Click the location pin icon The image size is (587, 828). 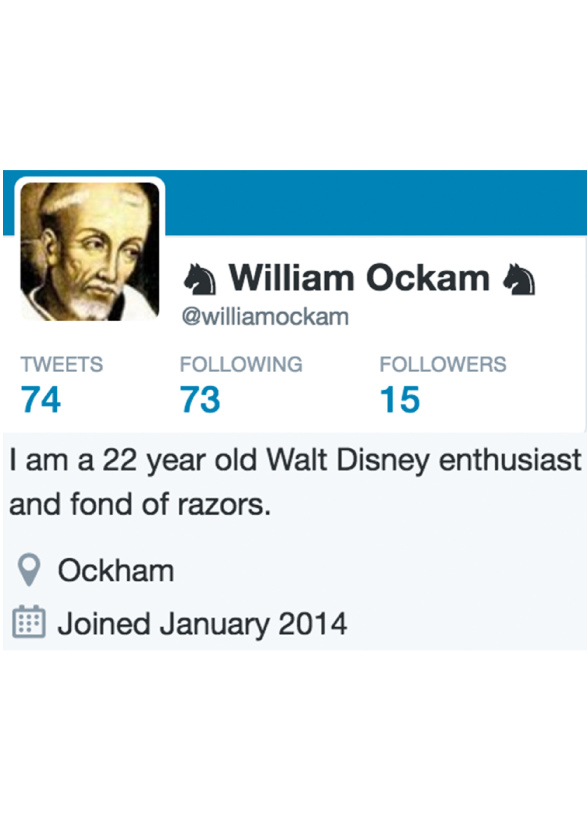click(x=29, y=570)
